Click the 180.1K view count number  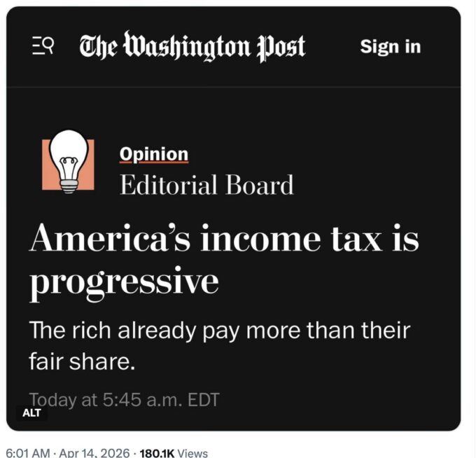[157, 452]
